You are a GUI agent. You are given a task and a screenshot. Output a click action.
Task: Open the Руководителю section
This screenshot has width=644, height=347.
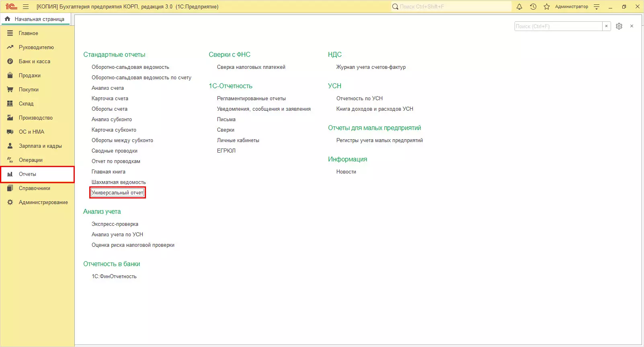36,47
